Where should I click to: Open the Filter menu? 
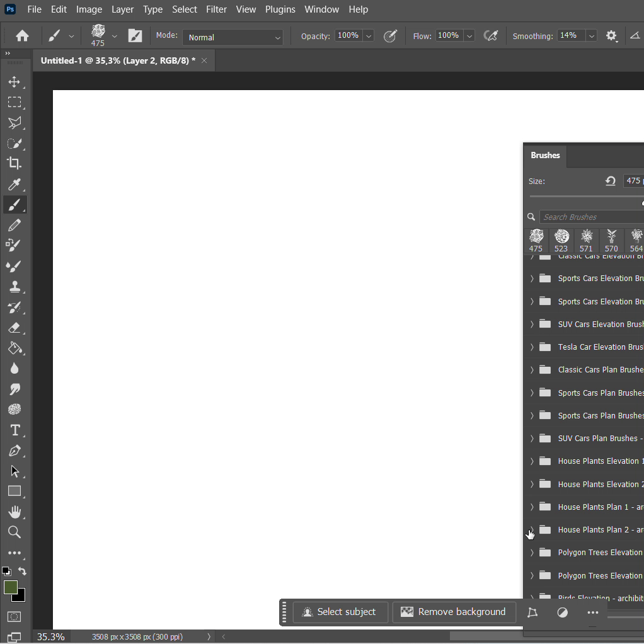[x=216, y=9]
